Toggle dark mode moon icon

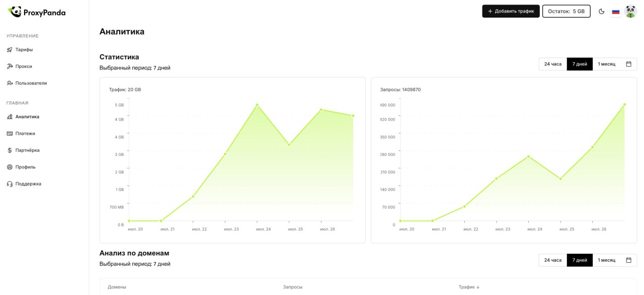[x=601, y=11]
